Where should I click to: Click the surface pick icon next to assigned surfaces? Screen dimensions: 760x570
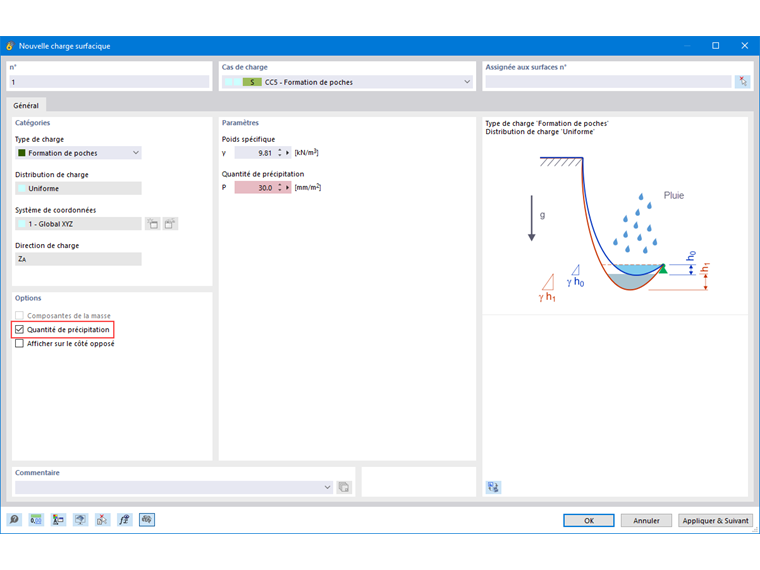click(x=743, y=81)
